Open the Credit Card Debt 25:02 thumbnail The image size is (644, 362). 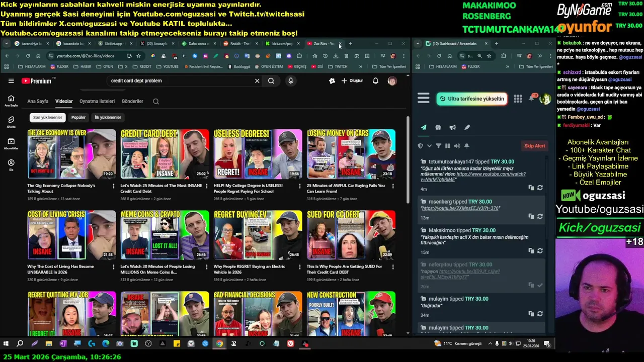click(165, 154)
